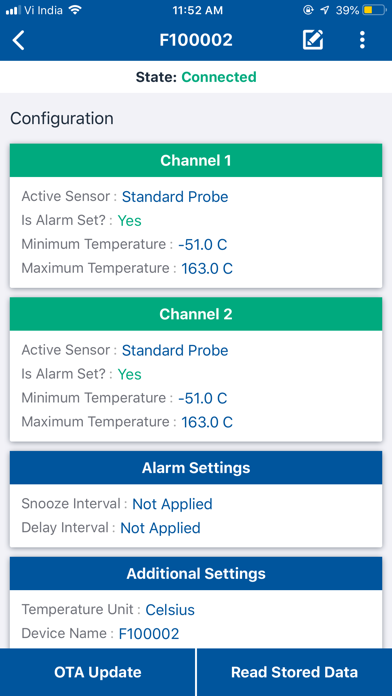Image resolution: width=392 pixels, height=696 pixels.
Task: Tap Channel 1 Standard Probe sensor value
Action: 175,197
